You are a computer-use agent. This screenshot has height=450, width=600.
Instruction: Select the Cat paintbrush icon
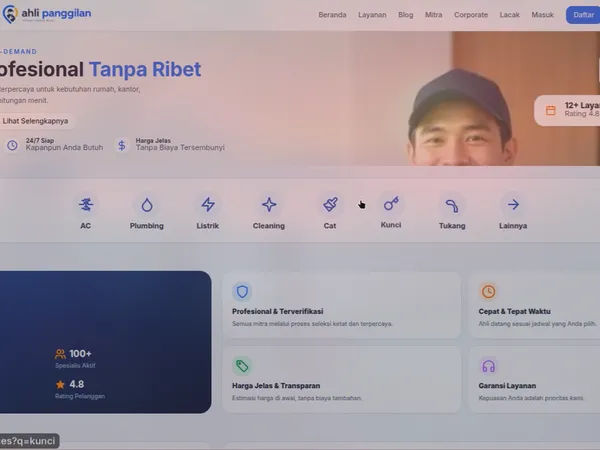330,205
